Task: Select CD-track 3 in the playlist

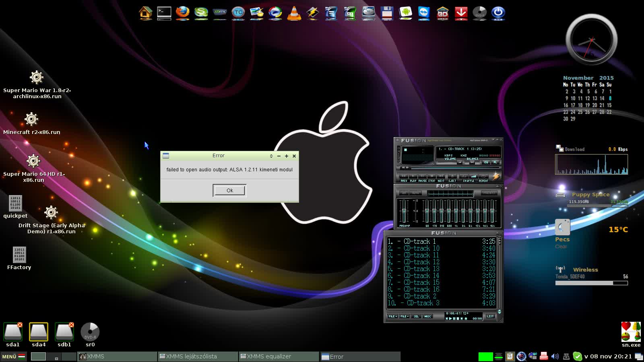Action: 442,303
